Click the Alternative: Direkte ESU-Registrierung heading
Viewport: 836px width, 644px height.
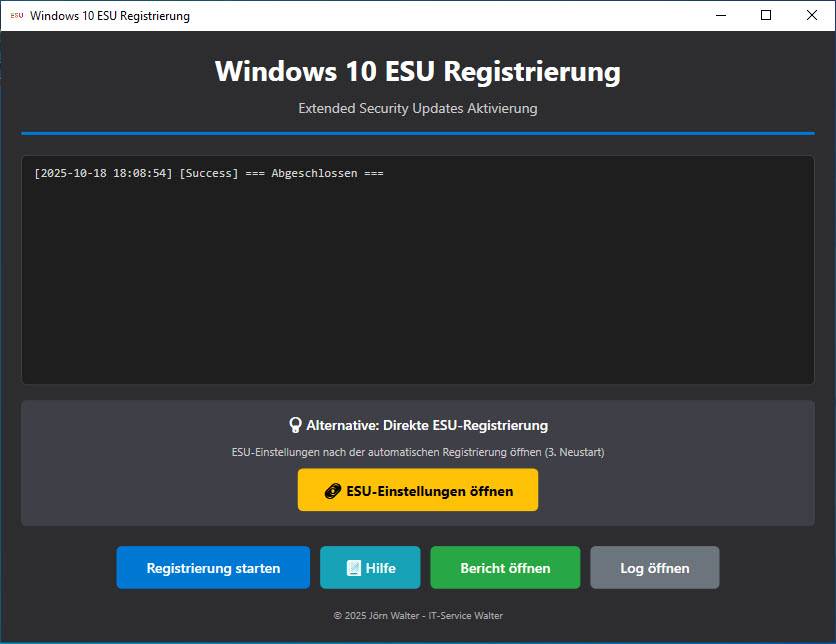pyautogui.click(x=425, y=424)
